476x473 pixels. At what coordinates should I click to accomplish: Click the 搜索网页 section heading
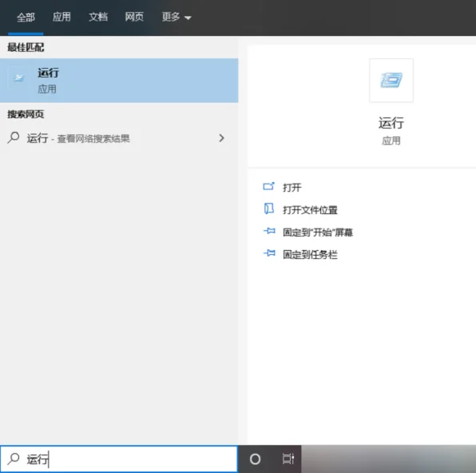[26, 114]
